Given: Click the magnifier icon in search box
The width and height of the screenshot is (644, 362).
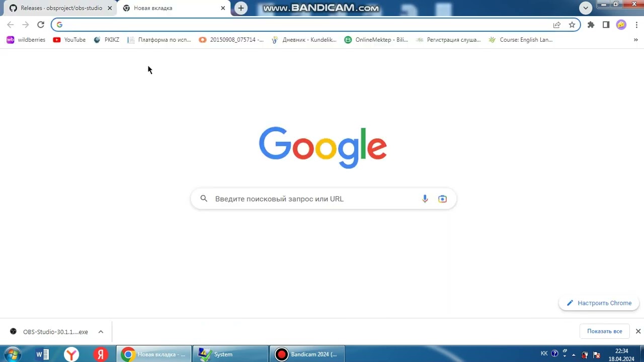Looking at the screenshot, I should pyautogui.click(x=204, y=199).
